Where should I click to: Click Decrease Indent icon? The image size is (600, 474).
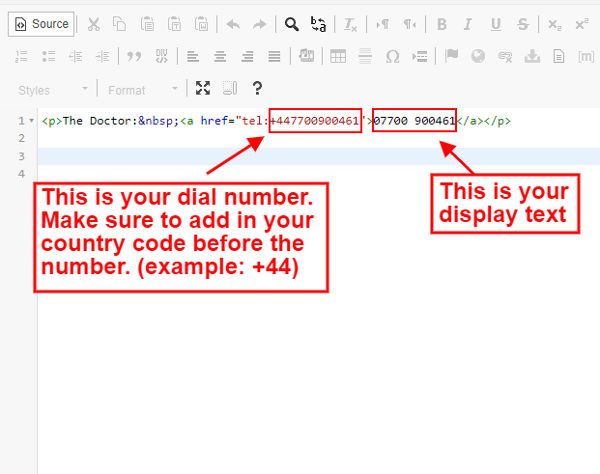tap(75, 57)
